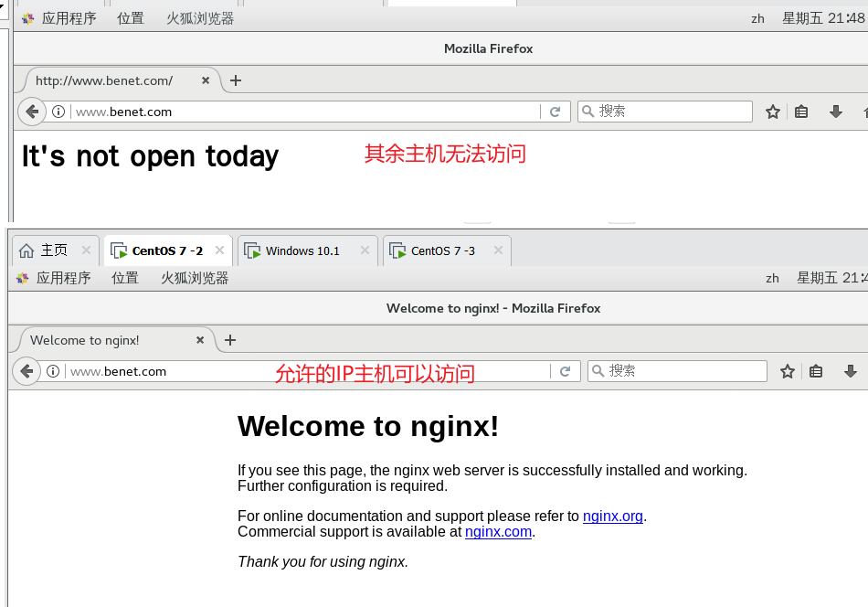868x607 pixels.
Task: Switch to the Windows 10.1 VM tab
Action: [x=308, y=250]
